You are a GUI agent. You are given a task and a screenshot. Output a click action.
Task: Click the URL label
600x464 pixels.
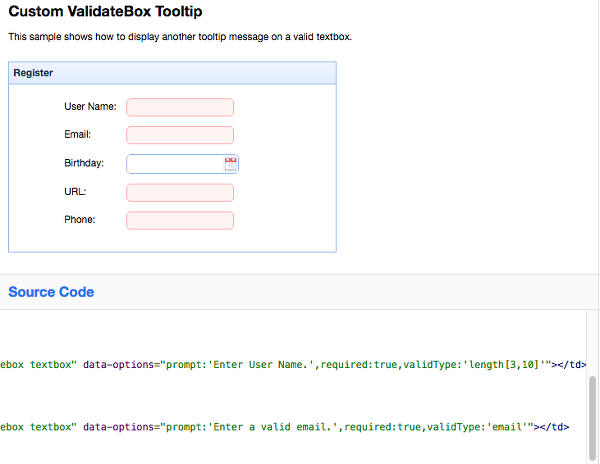tap(75, 192)
